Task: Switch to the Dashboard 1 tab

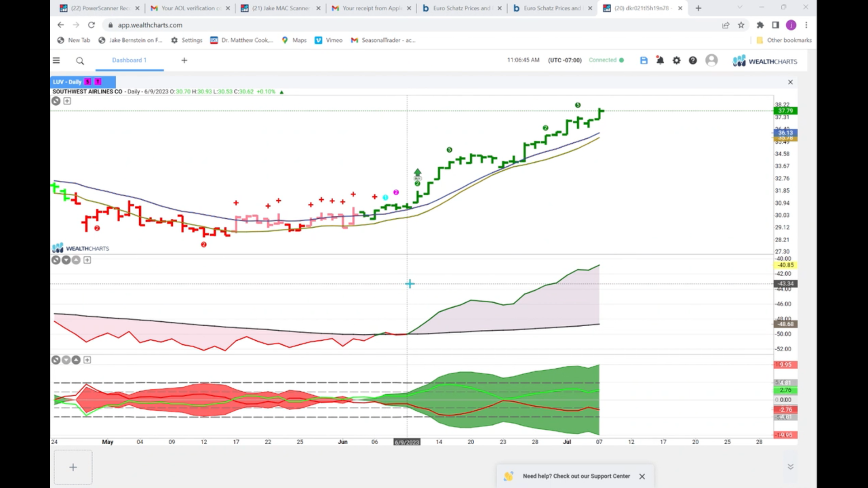Action: point(129,60)
